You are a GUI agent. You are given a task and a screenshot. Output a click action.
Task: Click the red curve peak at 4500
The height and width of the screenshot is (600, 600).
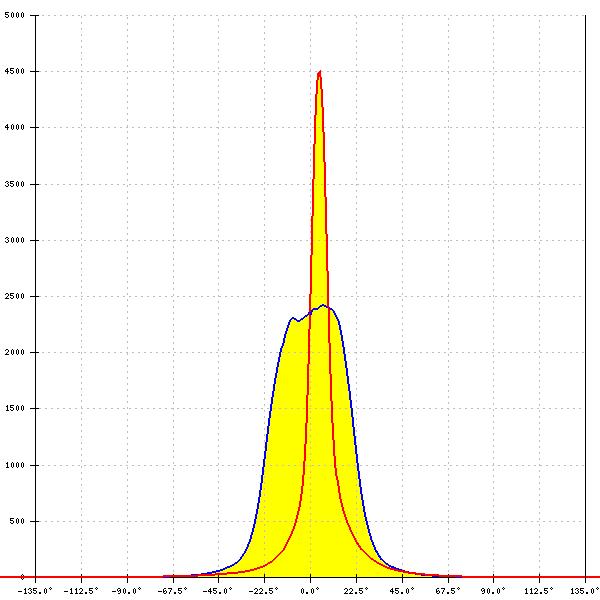(319, 72)
